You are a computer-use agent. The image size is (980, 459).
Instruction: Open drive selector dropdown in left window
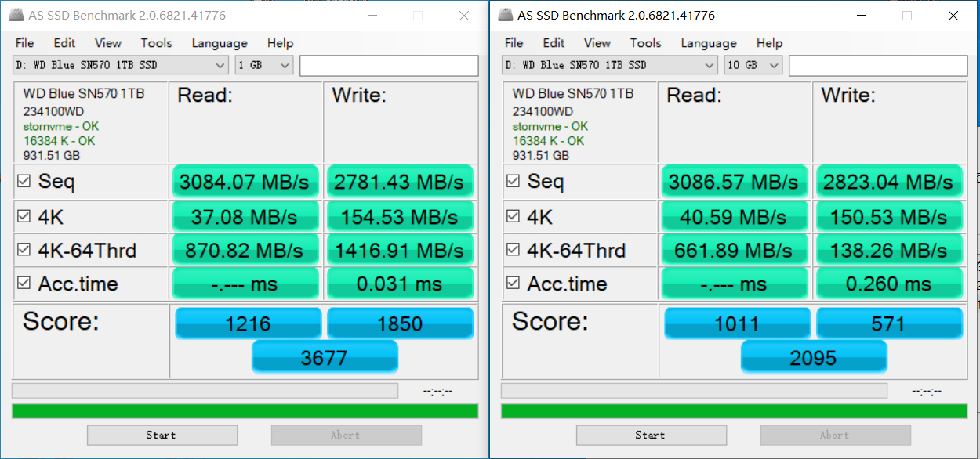click(x=121, y=65)
